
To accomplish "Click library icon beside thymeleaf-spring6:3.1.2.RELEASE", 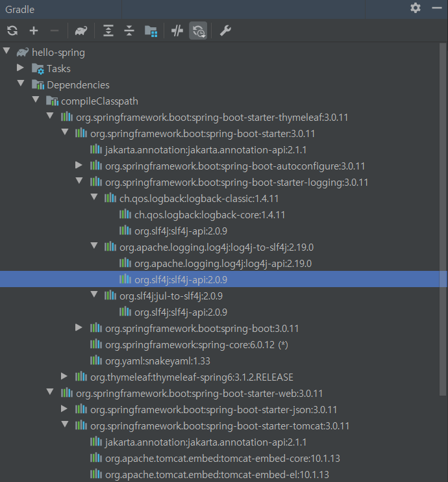I will [81, 377].
